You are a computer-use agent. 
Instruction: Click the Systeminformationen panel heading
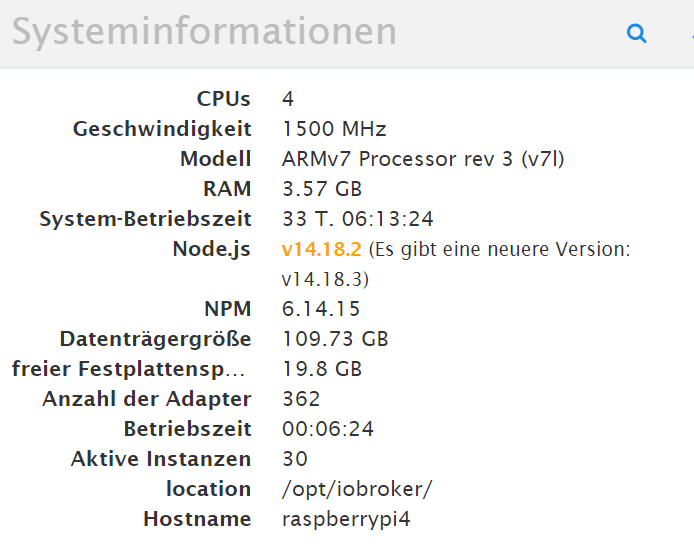click(x=204, y=32)
